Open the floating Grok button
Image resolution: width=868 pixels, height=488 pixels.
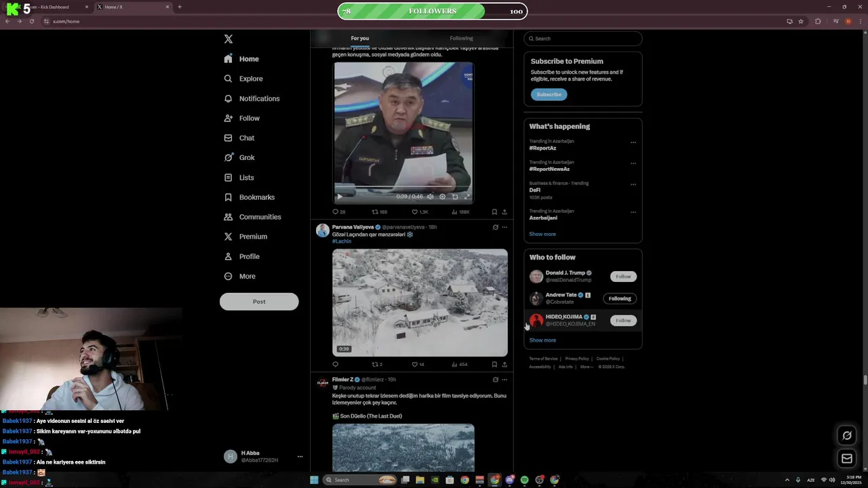(x=847, y=435)
